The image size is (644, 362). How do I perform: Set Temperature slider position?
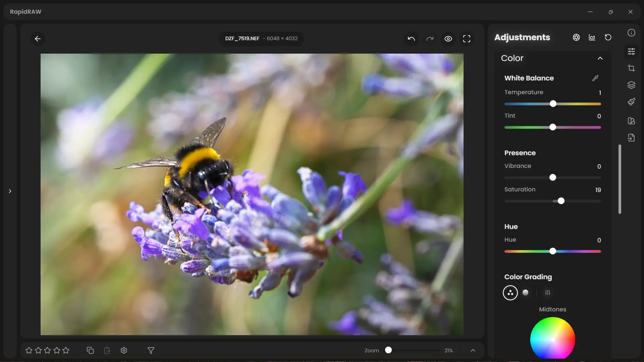pos(553,104)
